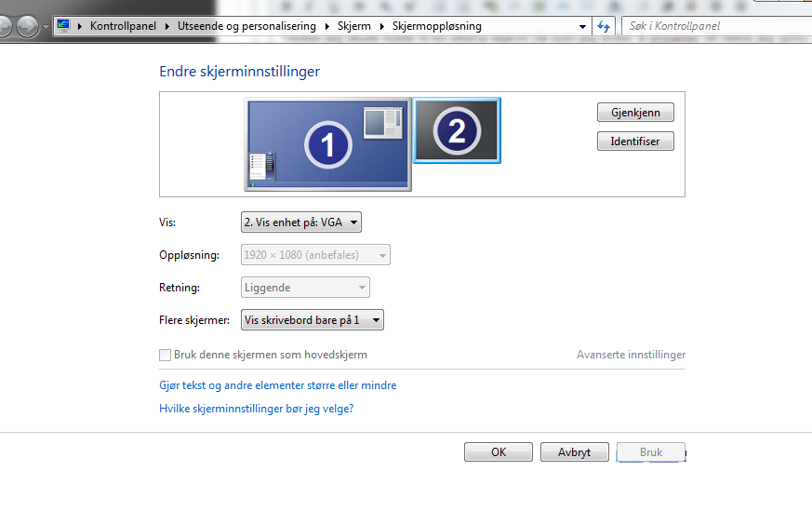Expand arrow before Kontrollpanel breadcrumb
This screenshot has width=812, height=525.
pyautogui.click(x=80, y=26)
